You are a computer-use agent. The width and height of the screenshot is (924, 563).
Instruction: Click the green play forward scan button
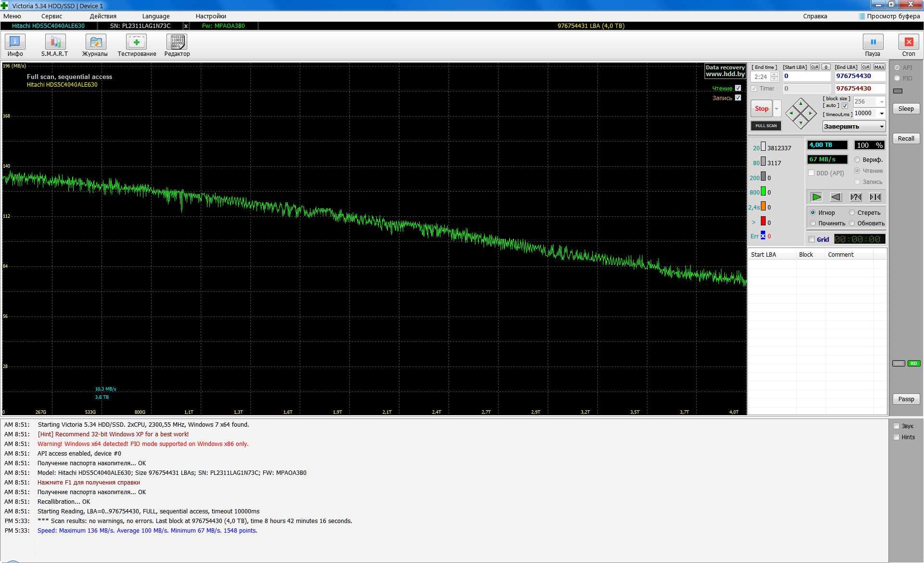point(817,197)
